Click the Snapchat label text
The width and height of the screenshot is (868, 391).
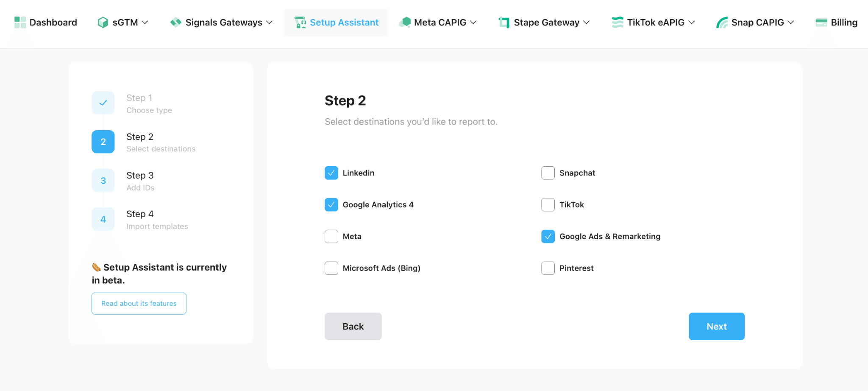(x=577, y=173)
